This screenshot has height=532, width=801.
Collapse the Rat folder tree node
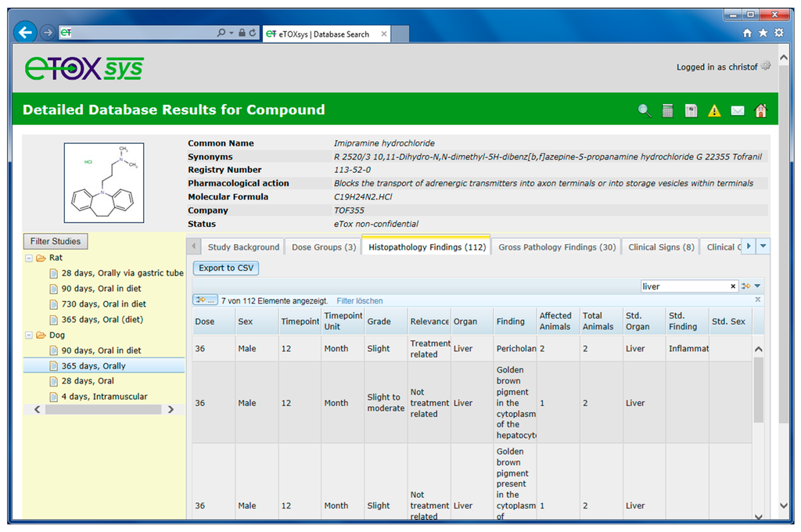click(x=30, y=257)
